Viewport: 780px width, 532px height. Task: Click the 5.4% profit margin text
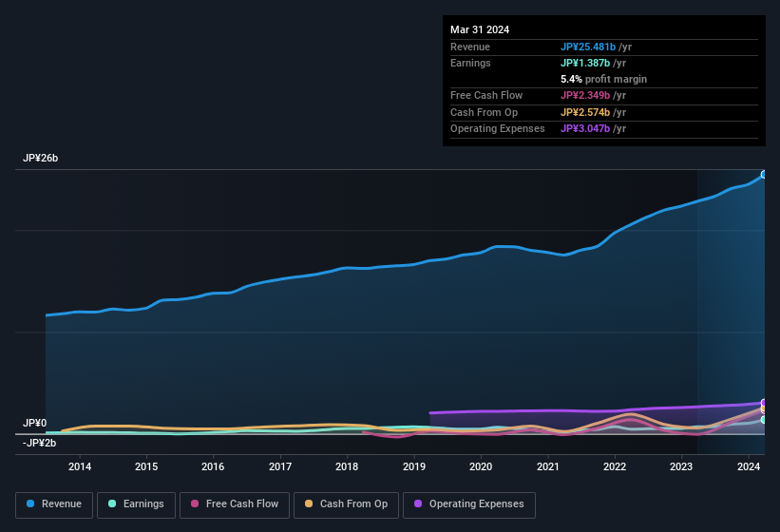pos(603,79)
